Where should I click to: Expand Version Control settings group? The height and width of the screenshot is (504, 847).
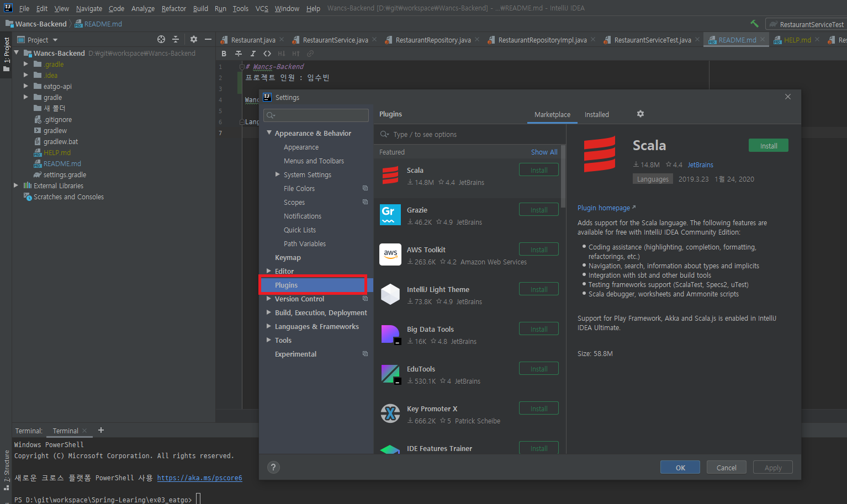269,299
